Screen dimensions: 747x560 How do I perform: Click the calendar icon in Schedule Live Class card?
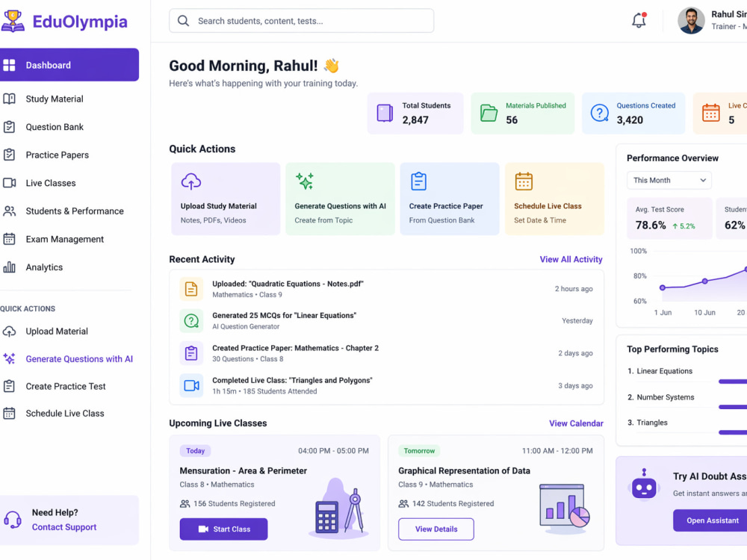(524, 181)
